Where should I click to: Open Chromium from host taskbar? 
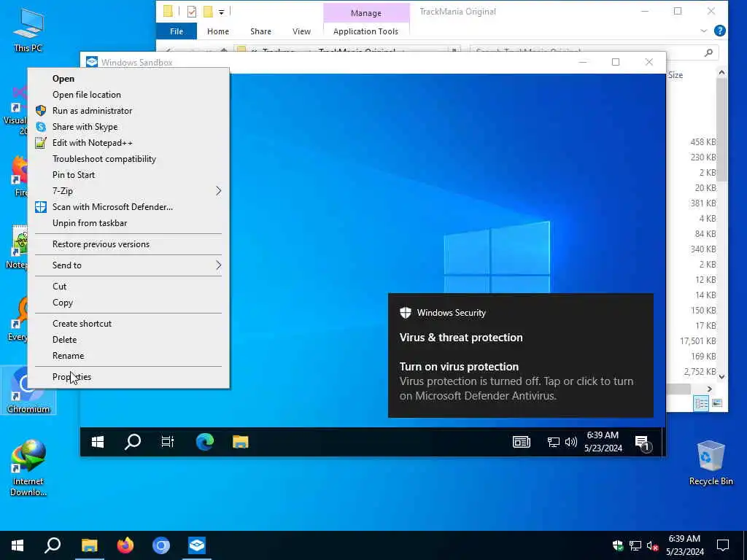pos(161,545)
